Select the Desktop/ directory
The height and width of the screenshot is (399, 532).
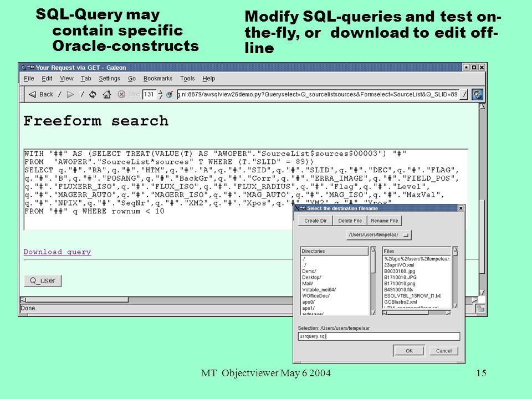point(311,277)
